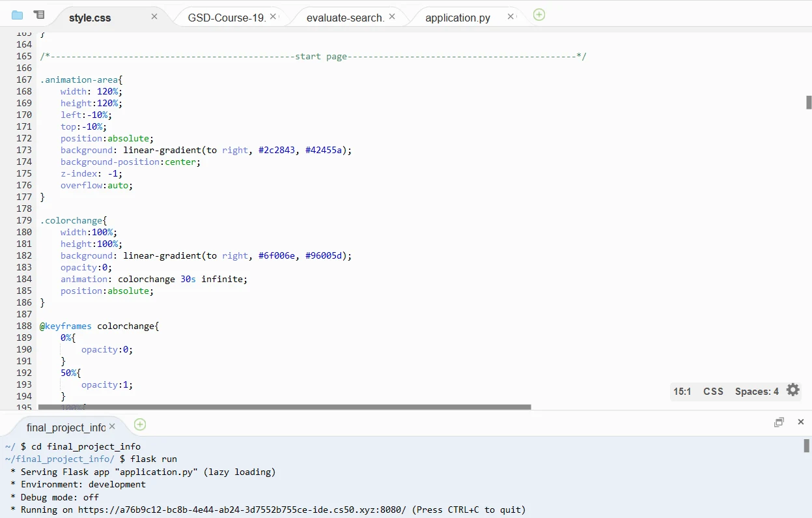
Task: Switch to the style.css tab
Action: coord(90,18)
